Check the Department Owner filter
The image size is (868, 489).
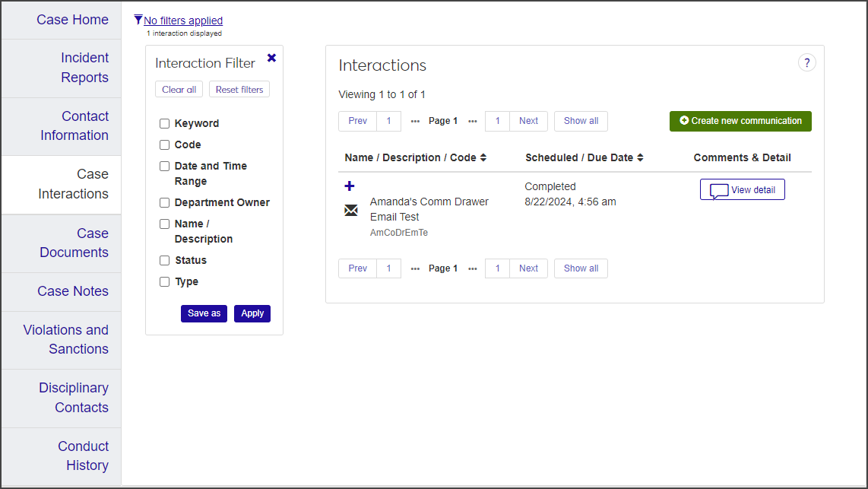click(x=164, y=202)
